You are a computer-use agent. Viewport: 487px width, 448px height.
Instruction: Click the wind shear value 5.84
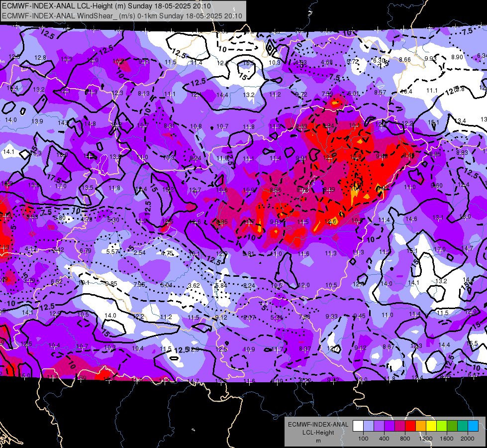pyautogui.click(x=221, y=285)
